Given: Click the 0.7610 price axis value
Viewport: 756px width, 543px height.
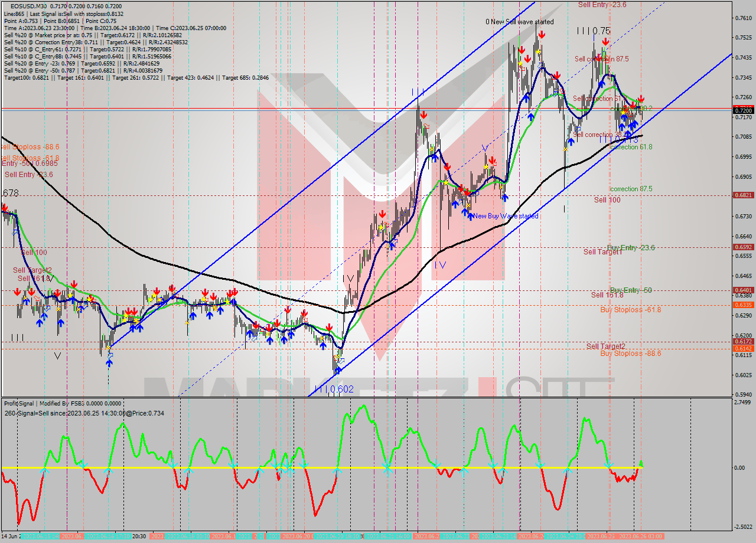Looking at the screenshot, I should click(743, 18).
